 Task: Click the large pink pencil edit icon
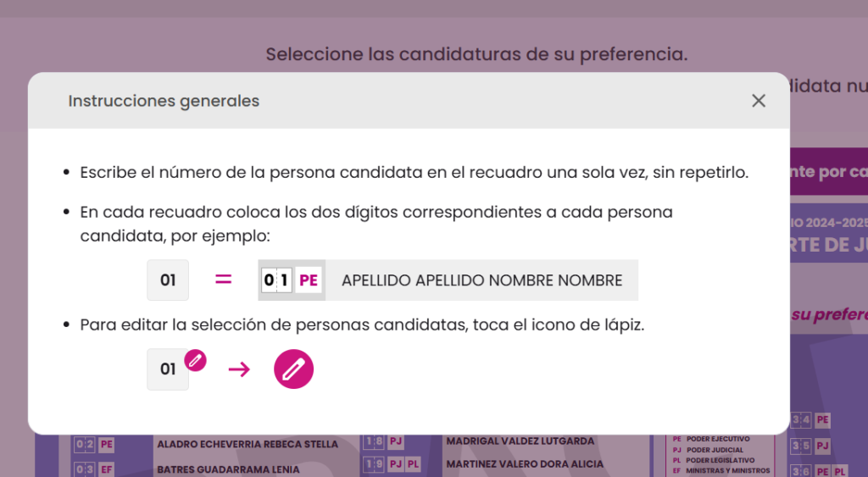(293, 369)
